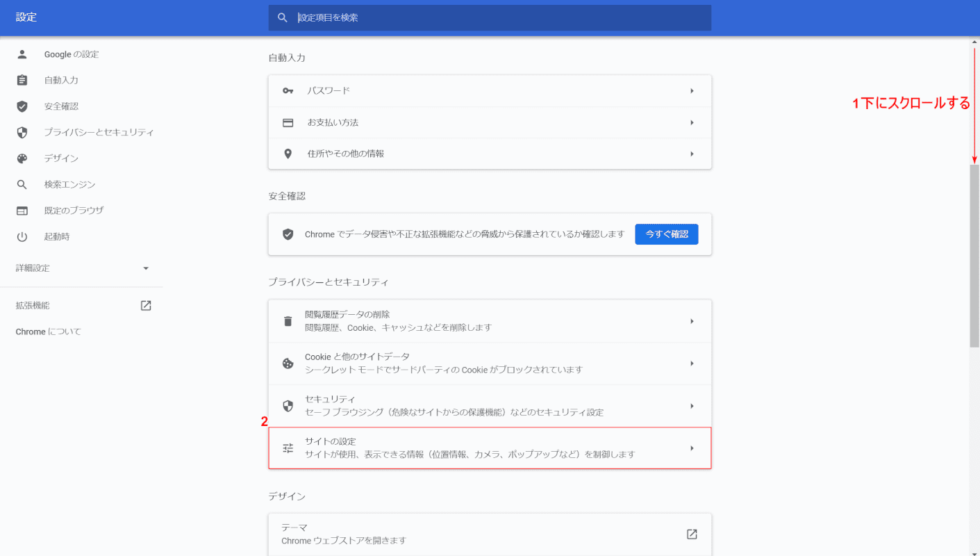The width and height of the screenshot is (980, 556).
Task: Go to 既定のブラウザ in the sidebar
Action: [74, 211]
